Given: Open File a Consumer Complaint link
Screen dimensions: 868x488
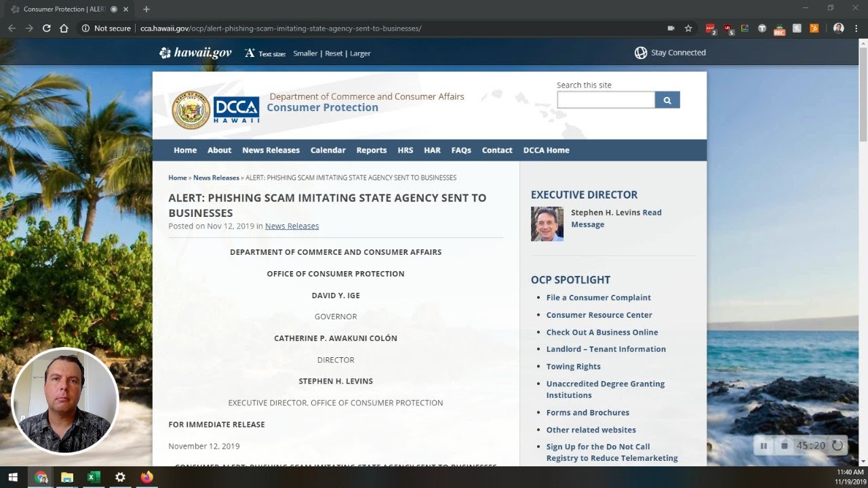Looking at the screenshot, I should (599, 298).
